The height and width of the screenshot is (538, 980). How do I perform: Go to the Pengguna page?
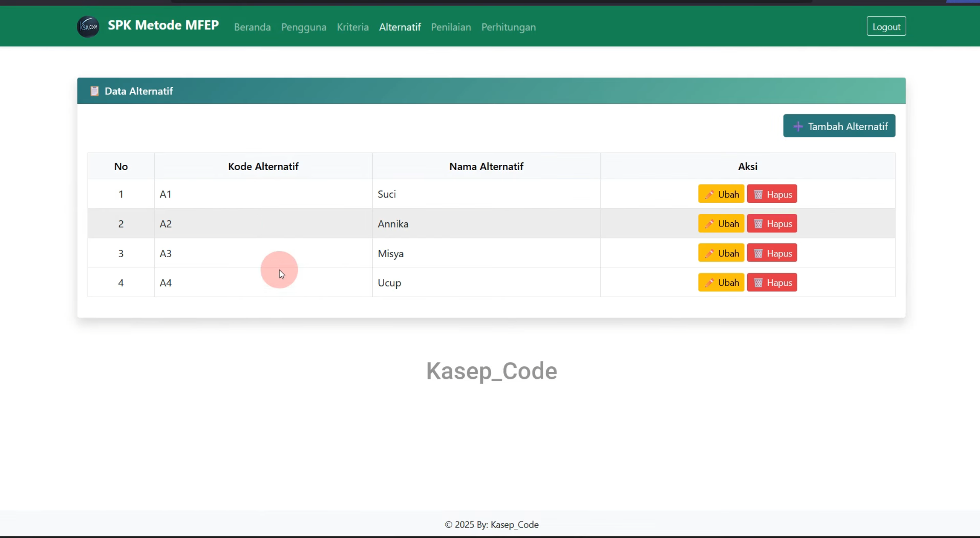coord(304,27)
